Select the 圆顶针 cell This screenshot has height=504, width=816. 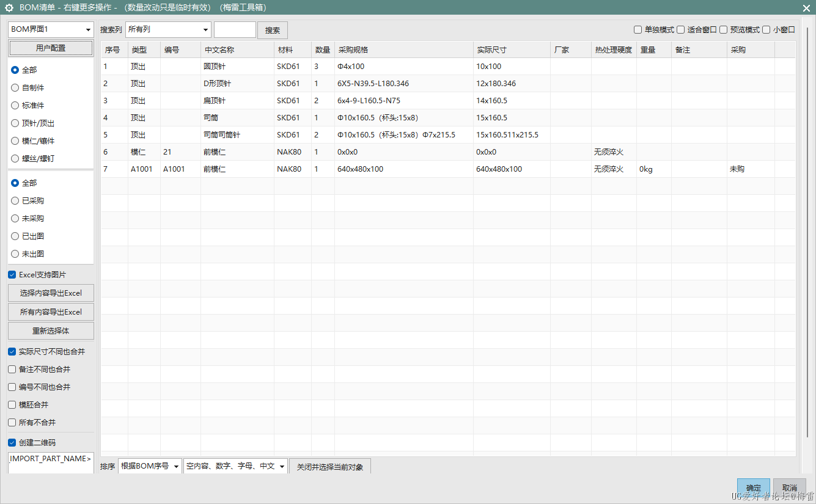tap(237, 67)
